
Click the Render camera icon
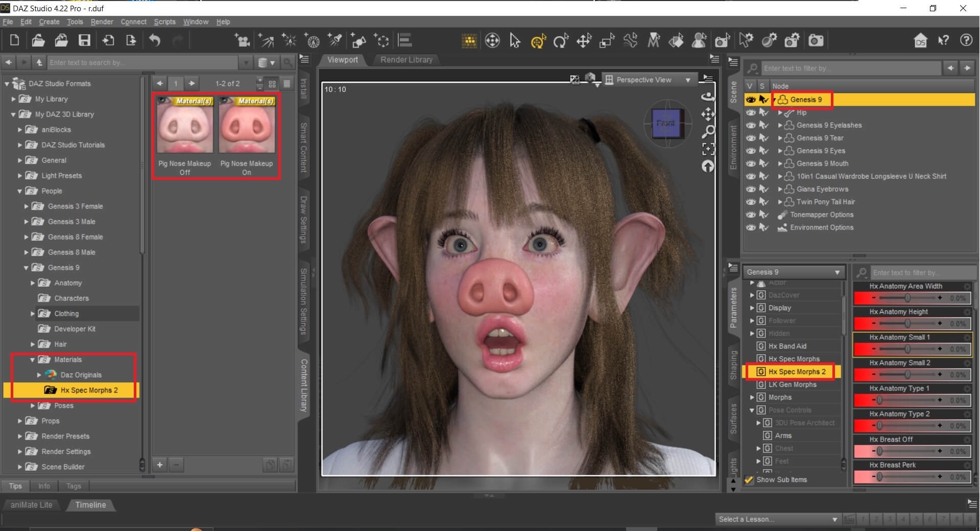(x=816, y=40)
